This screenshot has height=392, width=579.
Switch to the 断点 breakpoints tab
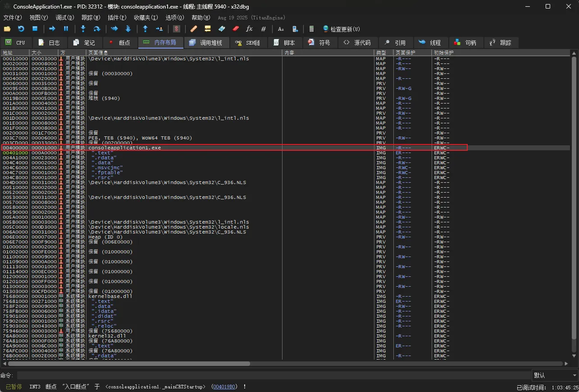[x=119, y=42]
